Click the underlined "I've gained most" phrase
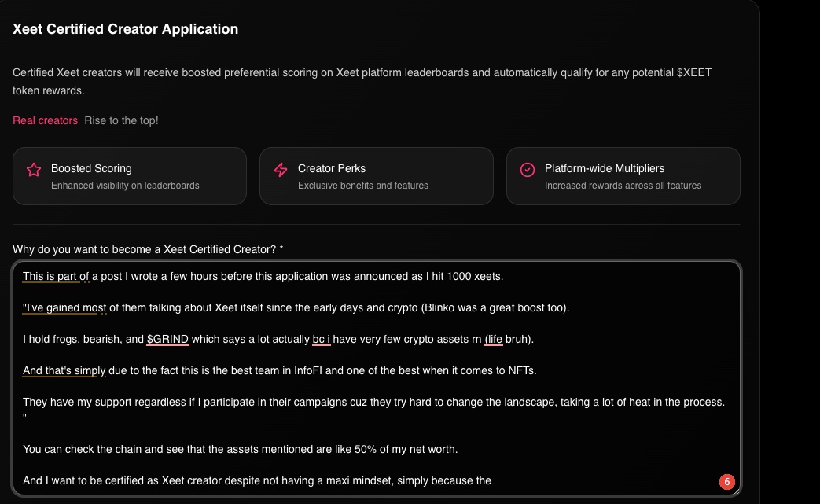The height and width of the screenshot is (504, 820). pyautogui.click(x=63, y=307)
